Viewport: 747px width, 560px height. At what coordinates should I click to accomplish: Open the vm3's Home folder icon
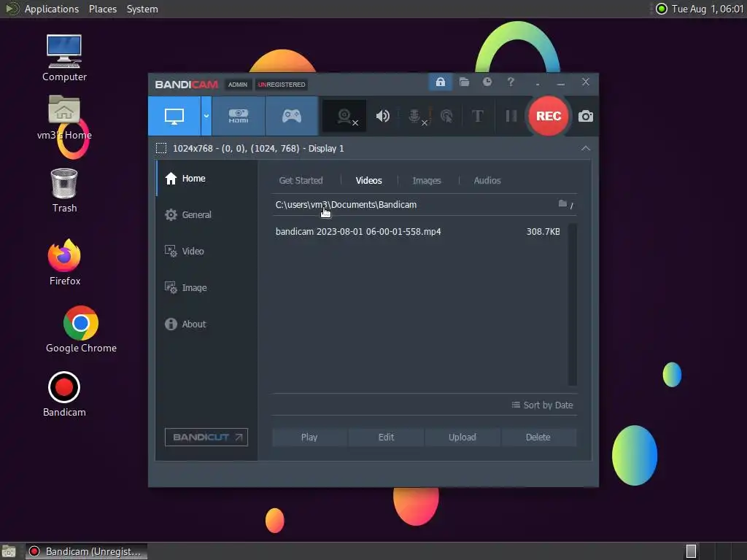[64, 118]
